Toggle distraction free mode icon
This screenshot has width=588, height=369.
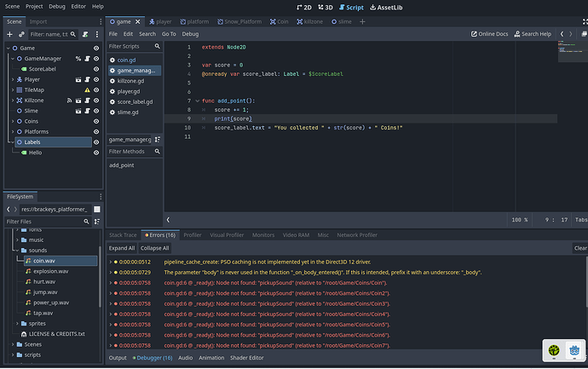585,22
